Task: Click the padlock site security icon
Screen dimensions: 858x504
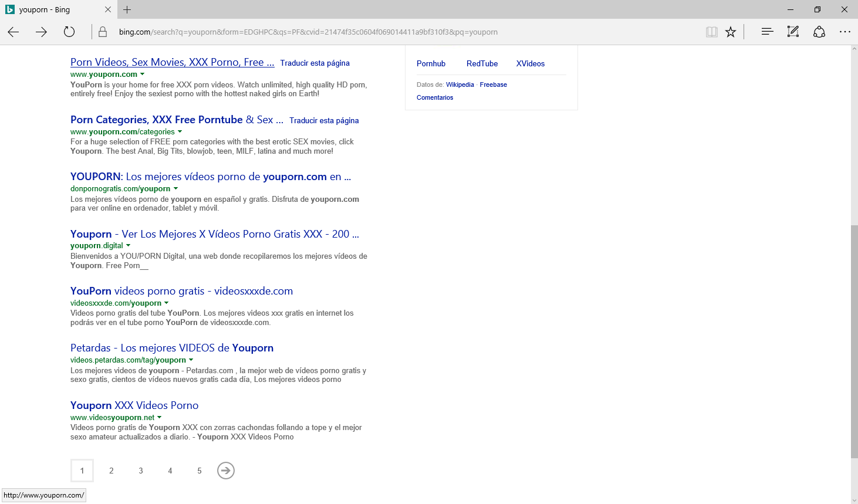Action: point(103,32)
